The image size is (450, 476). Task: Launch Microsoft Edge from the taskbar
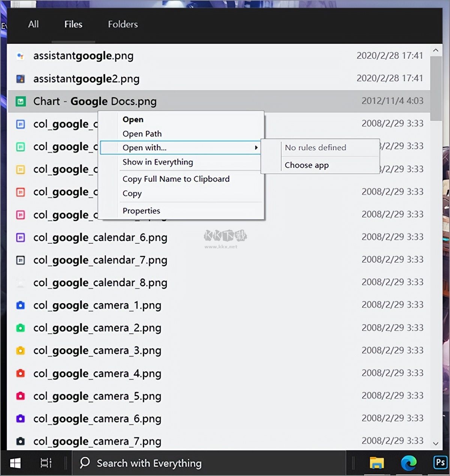coord(409,463)
